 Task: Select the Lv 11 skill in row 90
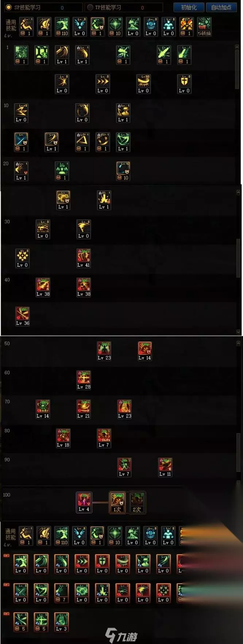coord(165,467)
